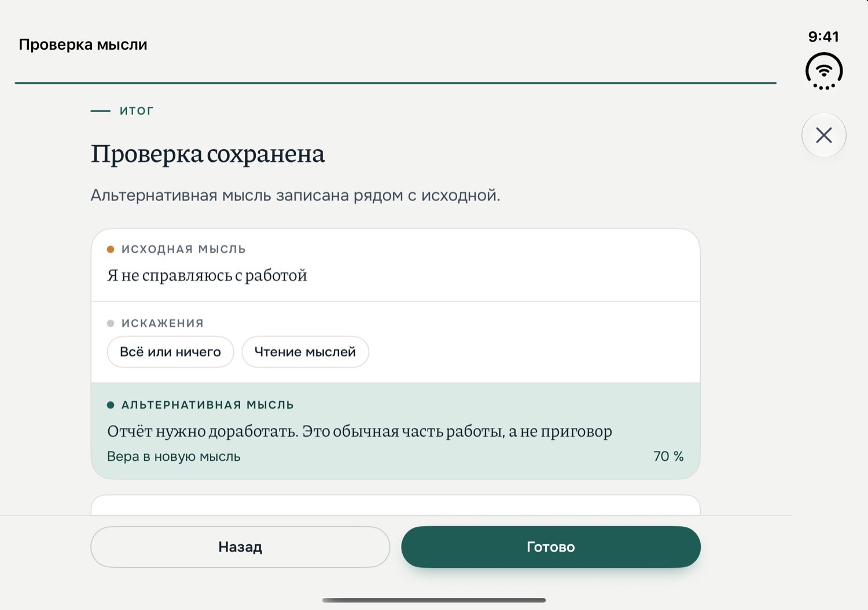Tap the 70 % belief value
The height and width of the screenshot is (610, 868).
668,456
